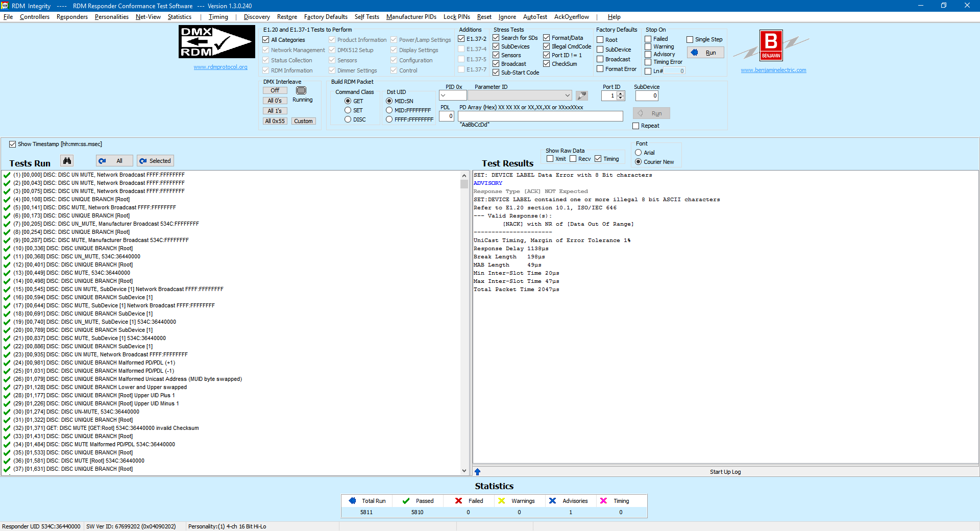Click the Re-run Selected tests button
Screen dimensions: 980x531
155,161
